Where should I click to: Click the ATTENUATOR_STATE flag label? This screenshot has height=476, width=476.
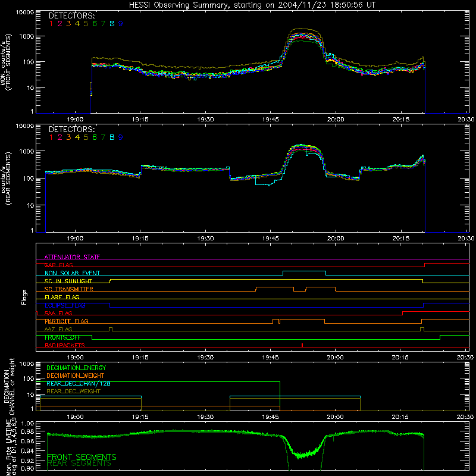click(72, 257)
